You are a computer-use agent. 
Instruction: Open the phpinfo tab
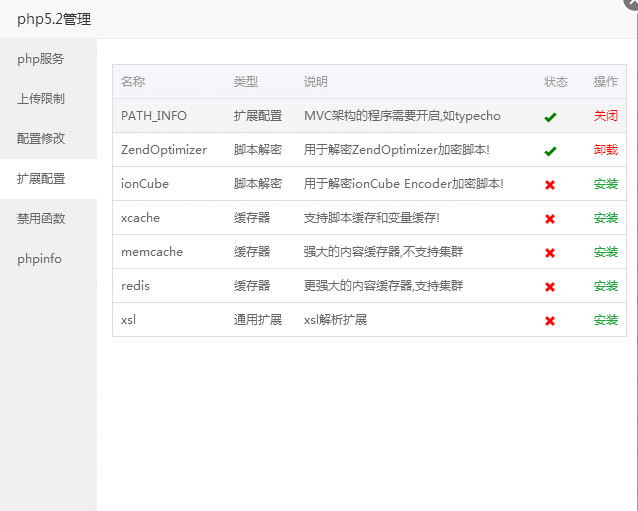[48, 258]
